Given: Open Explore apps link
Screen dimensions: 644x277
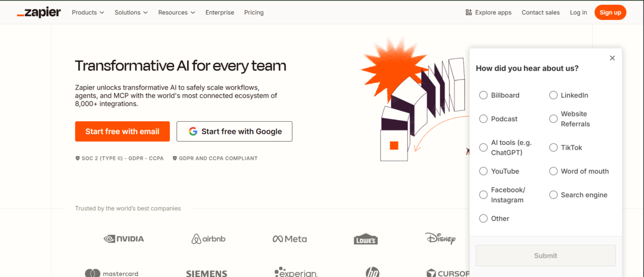Looking at the screenshot, I should point(488,12).
